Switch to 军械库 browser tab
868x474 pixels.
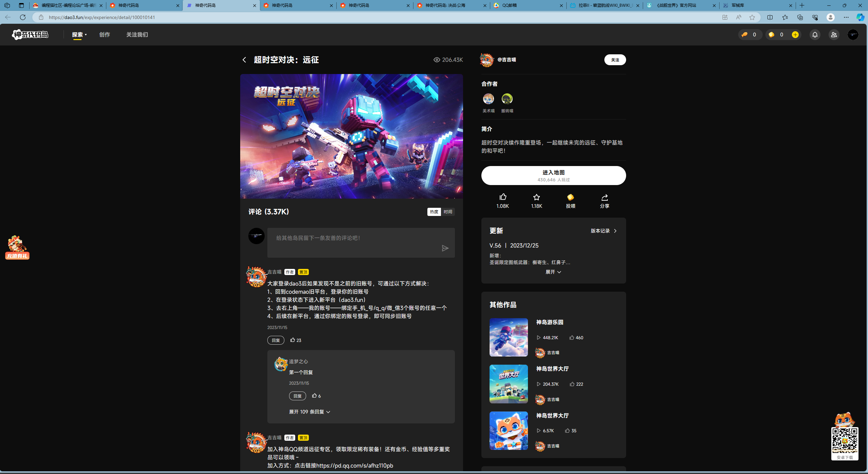click(x=758, y=5)
